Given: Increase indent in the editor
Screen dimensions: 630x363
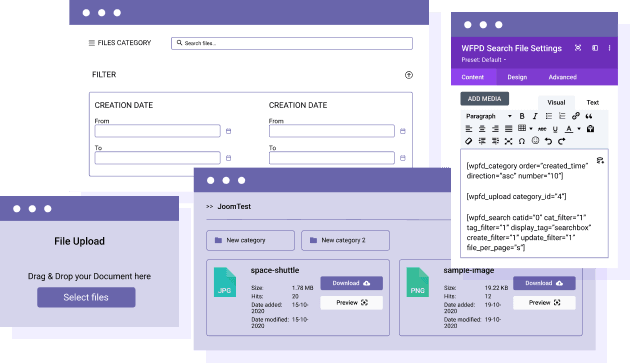Looking at the screenshot, I should point(495,141).
